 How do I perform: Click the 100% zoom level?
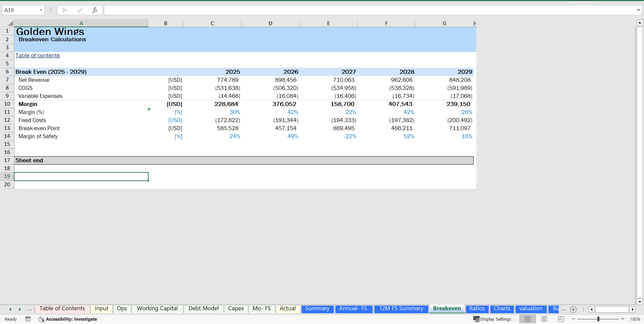635,319
